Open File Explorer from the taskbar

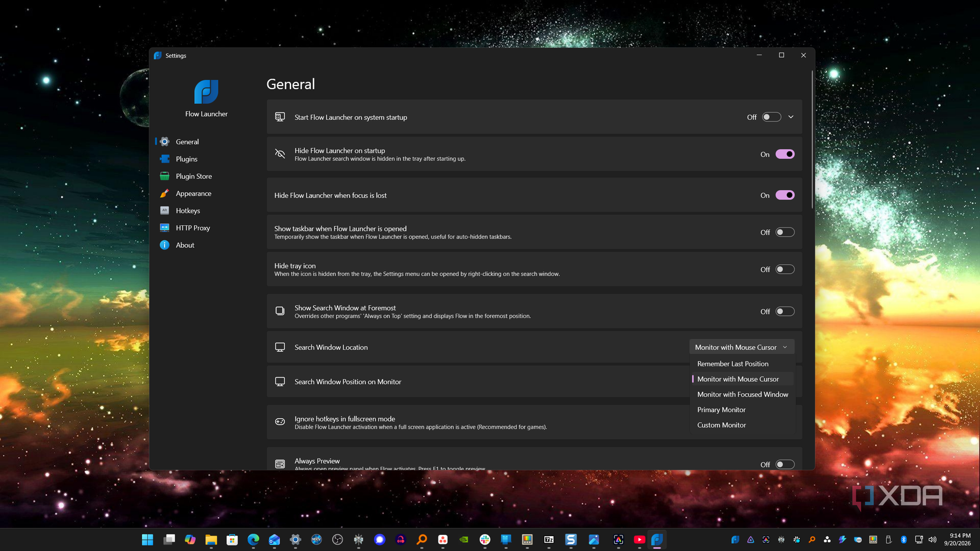click(x=211, y=539)
